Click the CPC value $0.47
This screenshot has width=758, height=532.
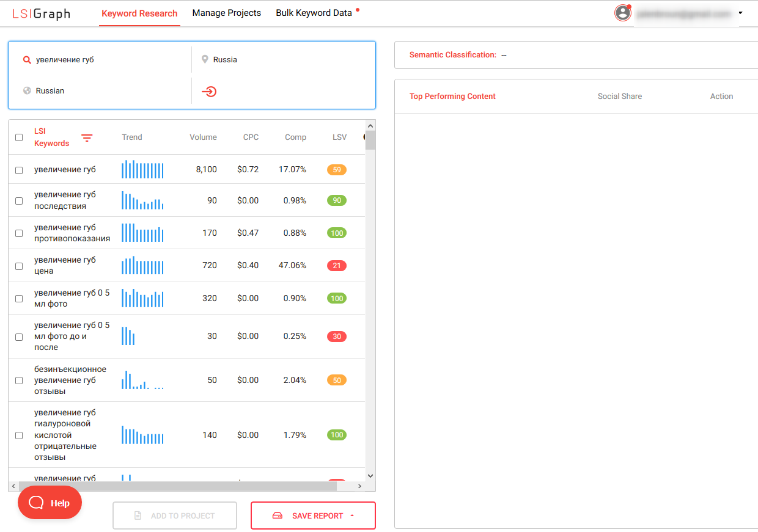click(x=248, y=233)
